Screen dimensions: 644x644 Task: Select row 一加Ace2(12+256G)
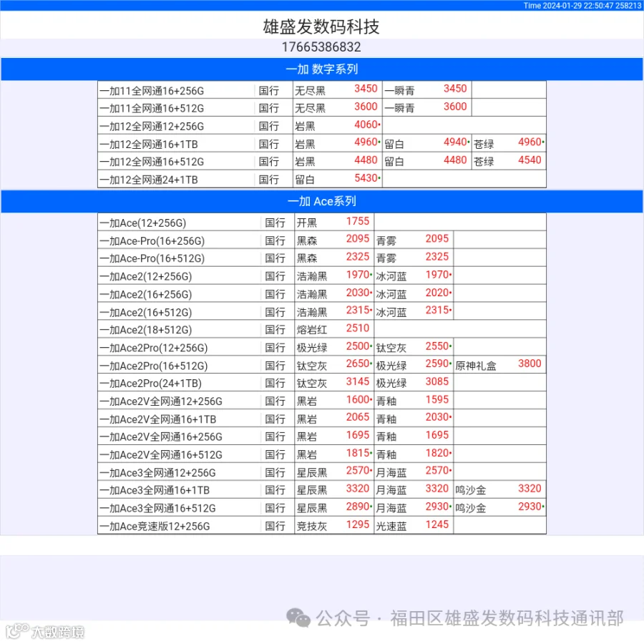click(322, 275)
